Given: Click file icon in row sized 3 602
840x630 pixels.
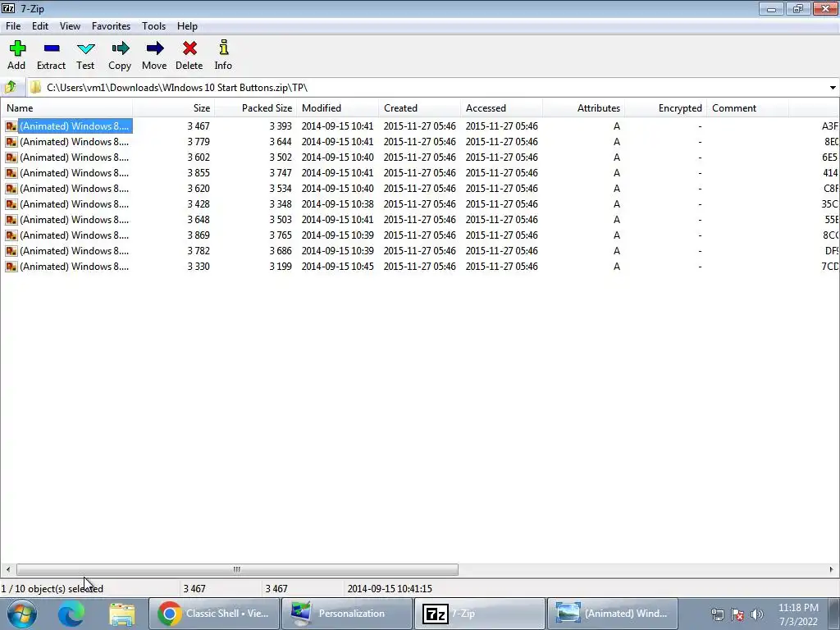Looking at the screenshot, I should [x=11, y=157].
